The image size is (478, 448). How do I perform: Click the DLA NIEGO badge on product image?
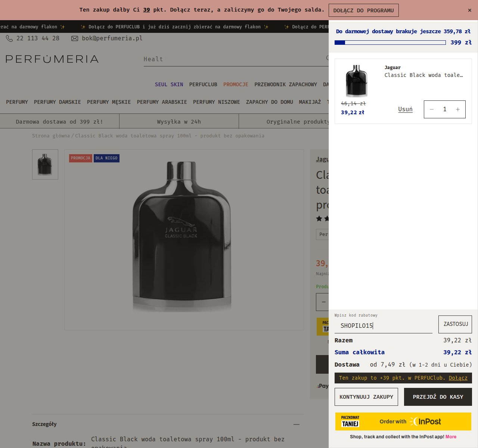coord(106,158)
